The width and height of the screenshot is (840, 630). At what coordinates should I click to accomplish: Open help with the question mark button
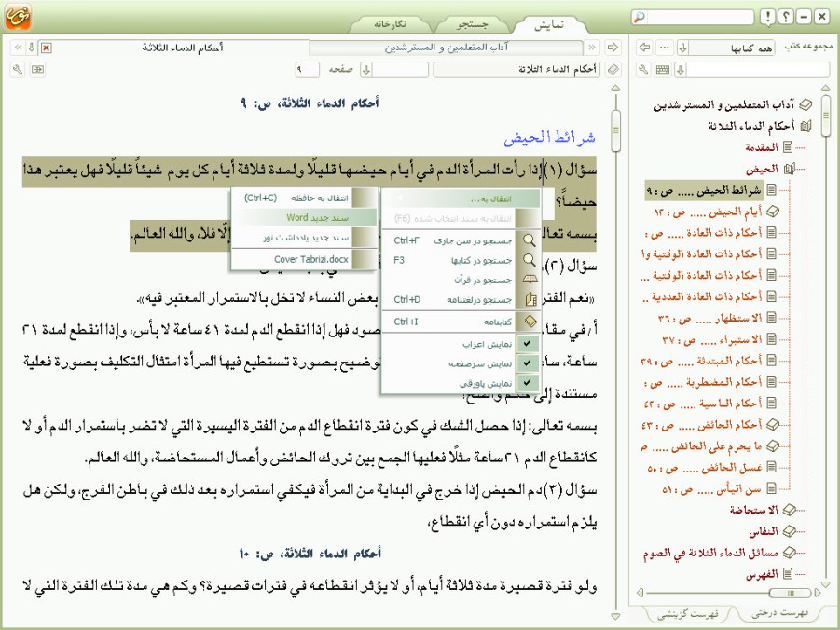(x=785, y=17)
